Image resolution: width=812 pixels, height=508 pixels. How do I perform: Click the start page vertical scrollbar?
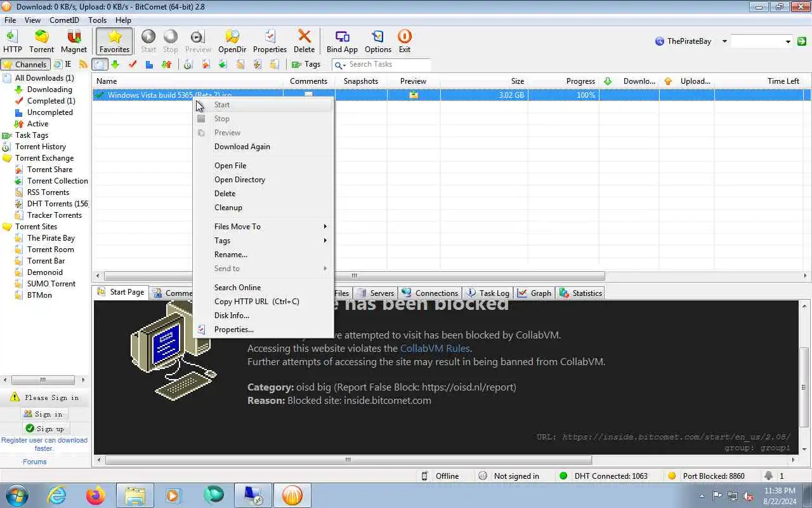pyautogui.click(x=804, y=387)
